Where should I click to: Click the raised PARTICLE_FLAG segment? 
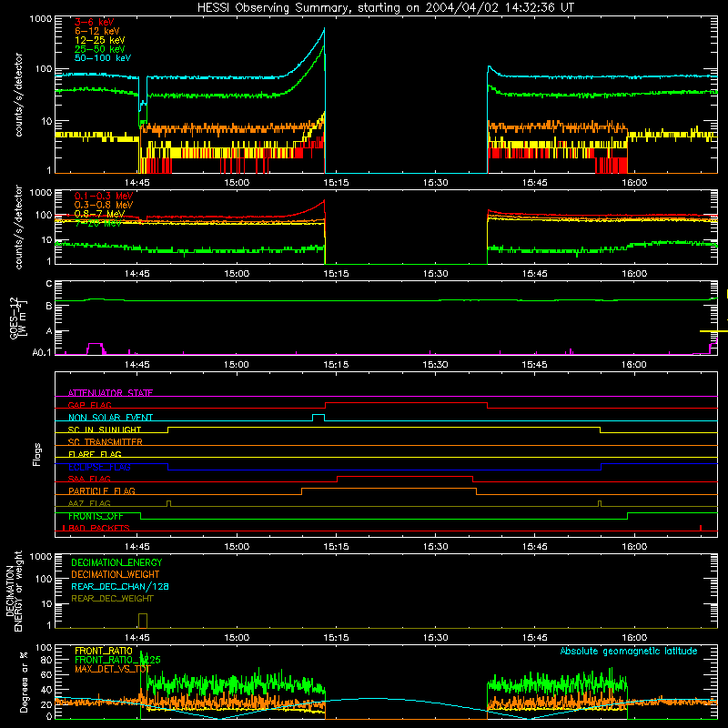pyautogui.click(x=389, y=489)
